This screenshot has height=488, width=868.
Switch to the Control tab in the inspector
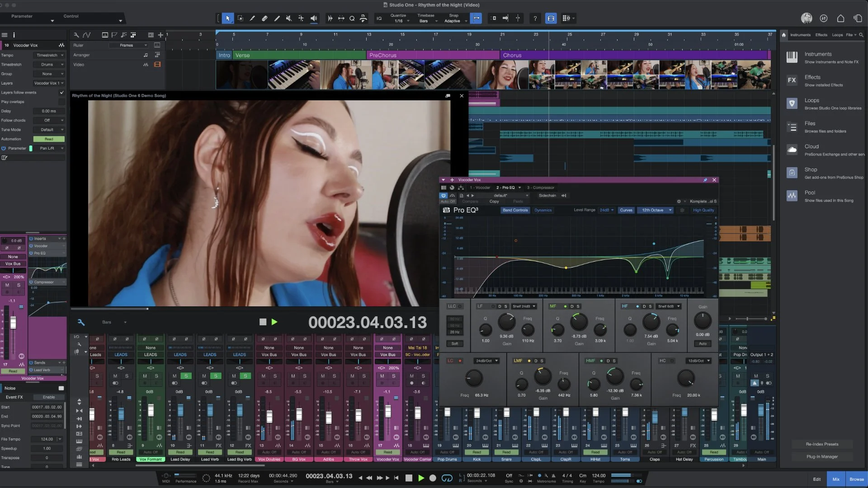(71, 16)
